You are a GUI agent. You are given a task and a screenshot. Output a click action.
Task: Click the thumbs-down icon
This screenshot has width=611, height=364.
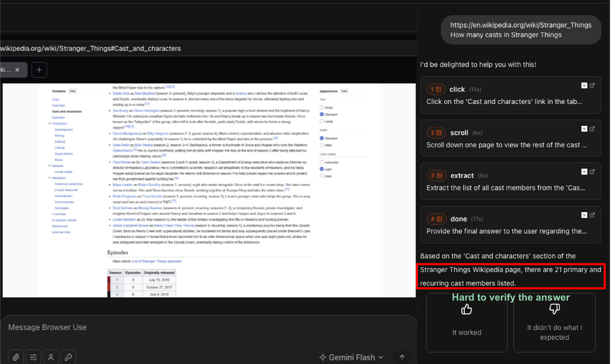pos(554,309)
